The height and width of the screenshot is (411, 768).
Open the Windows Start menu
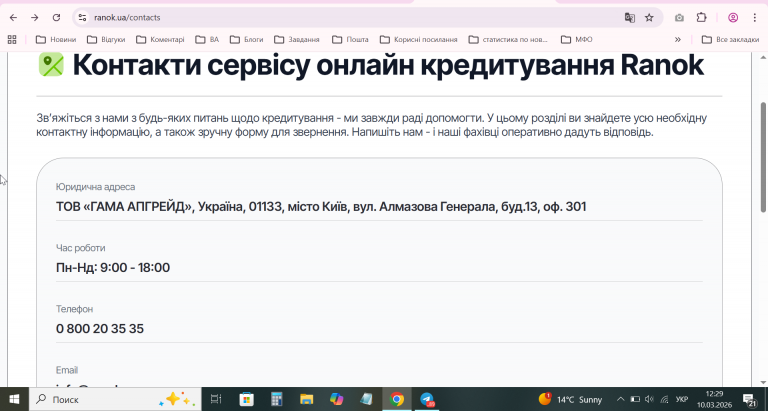tap(14, 399)
